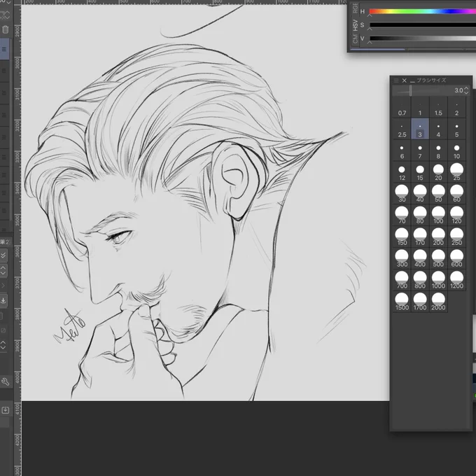Close the ブラシサイズ palette with the X

(404, 80)
